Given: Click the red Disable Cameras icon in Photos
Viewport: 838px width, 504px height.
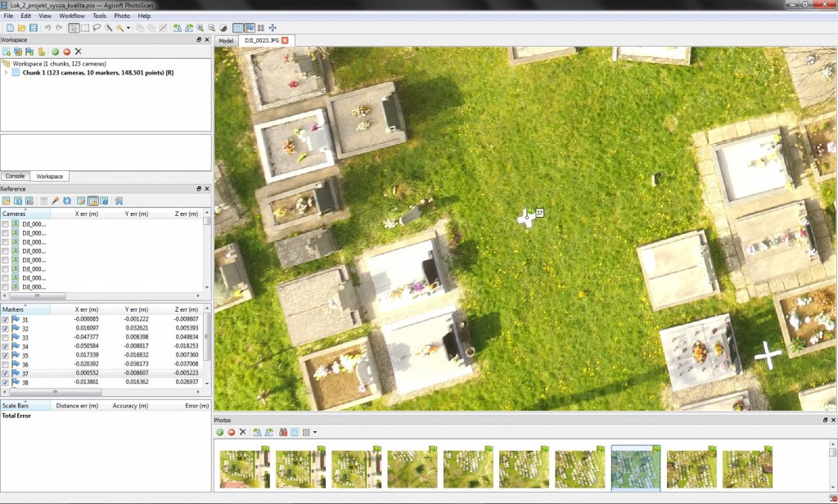Looking at the screenshot, I should (231, 432).
